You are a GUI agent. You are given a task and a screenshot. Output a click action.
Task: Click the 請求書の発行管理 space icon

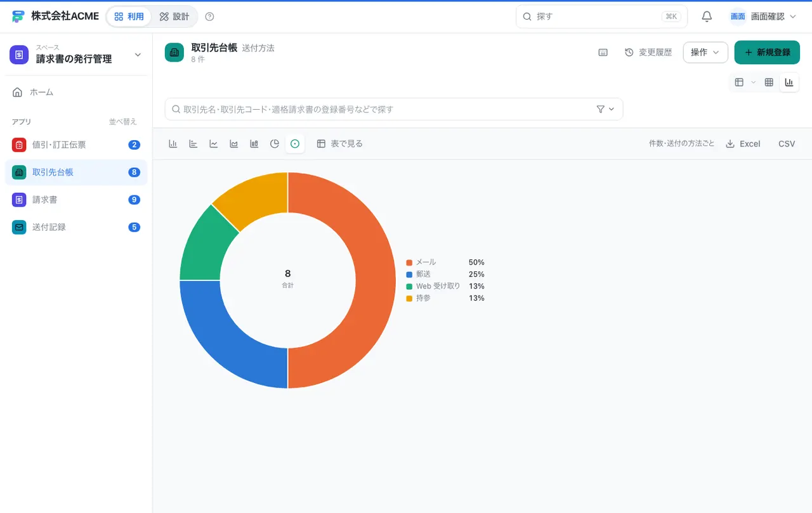(x=19, y=55)
